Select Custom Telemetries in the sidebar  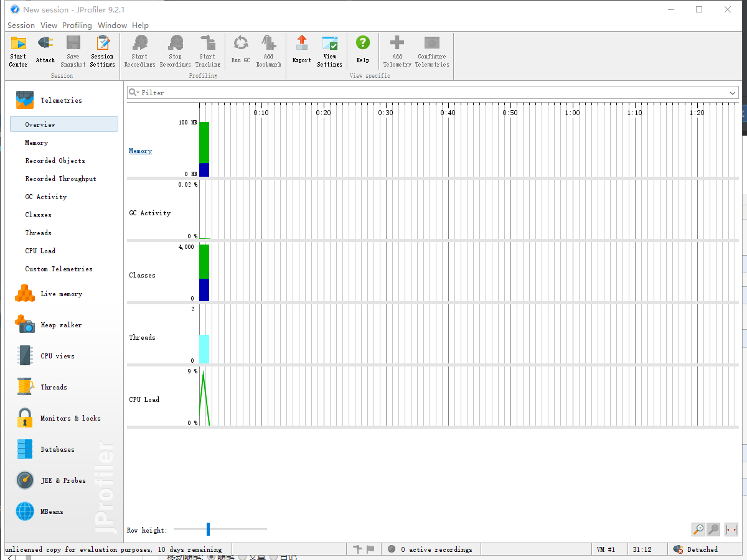click(x=59, y=269)
